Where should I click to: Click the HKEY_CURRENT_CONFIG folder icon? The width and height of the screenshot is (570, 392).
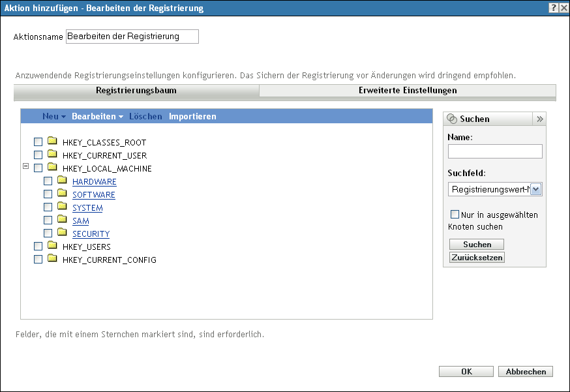pyautogui.click(x=53, y=260)
